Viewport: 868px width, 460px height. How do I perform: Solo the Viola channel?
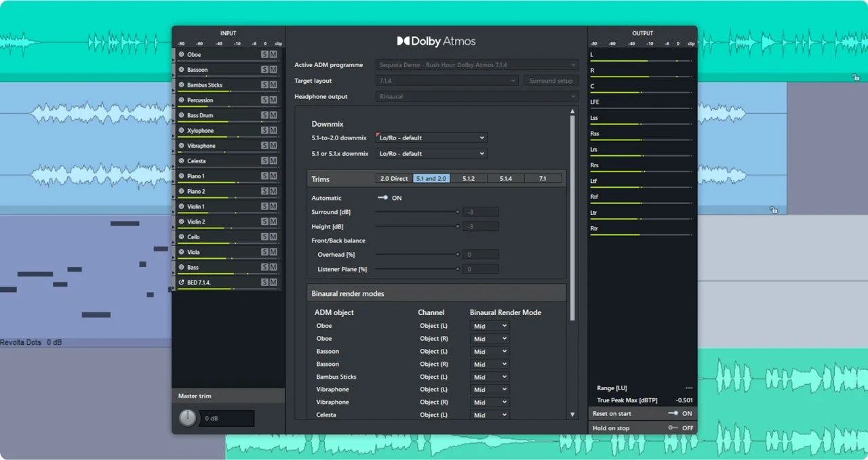click(264, 252)
